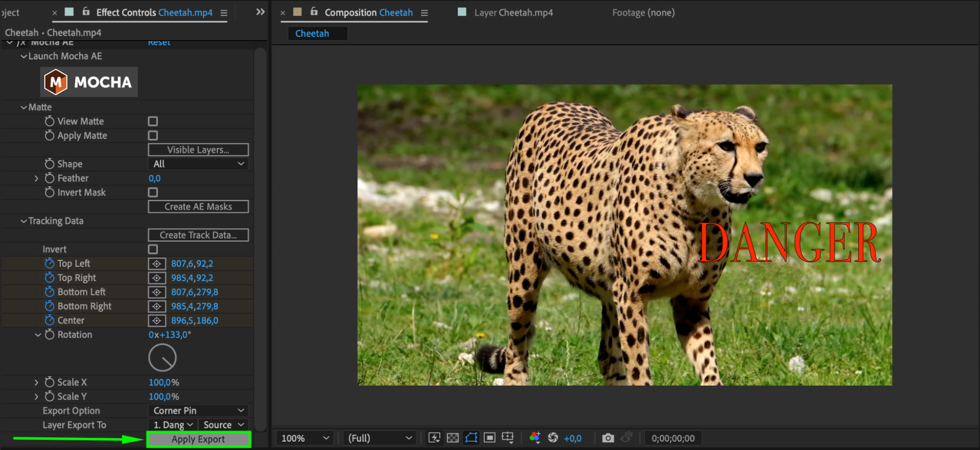Screen dimensions: 980x450
Task: Click the Apply Export button
Action: coord(198,439)
